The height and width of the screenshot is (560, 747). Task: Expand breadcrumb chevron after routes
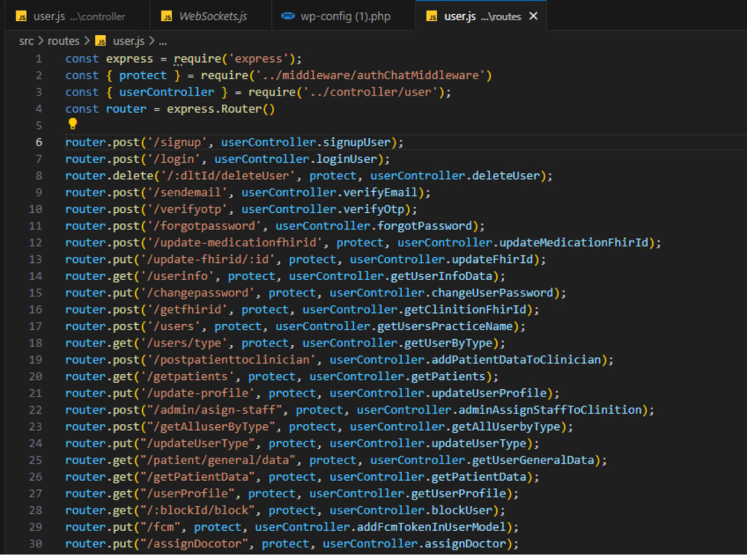[x=87, y=41]
